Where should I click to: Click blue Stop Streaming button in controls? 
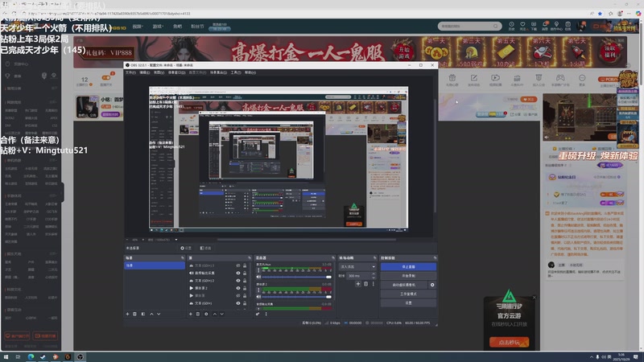[x=408, y=267]
